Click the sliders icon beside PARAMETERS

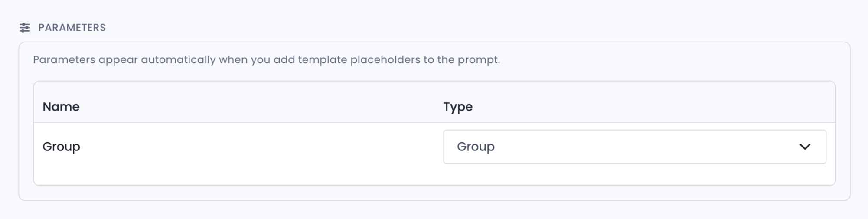click(x=25, y=28)
